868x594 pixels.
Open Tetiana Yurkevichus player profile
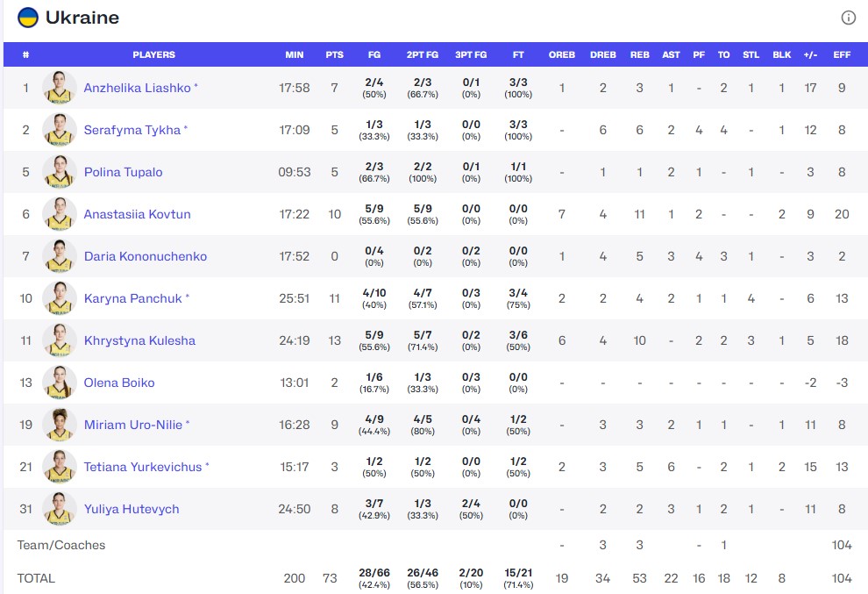pos(143,467)
